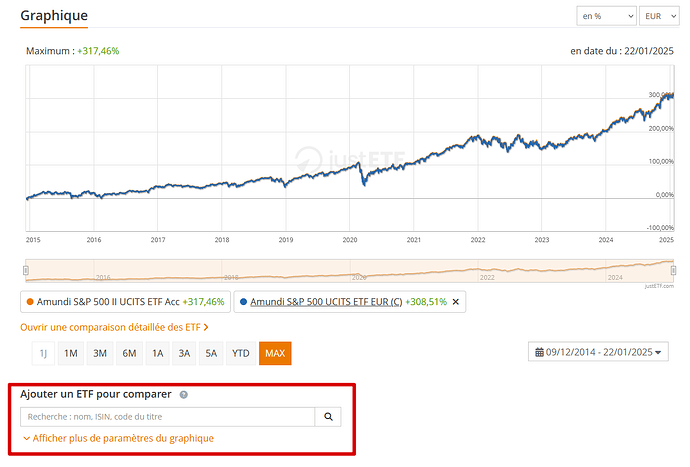690x467 pixels.
Task: Remove Amundi S&P 500 UCITS ETF EUR (C)
Action: 455,302
